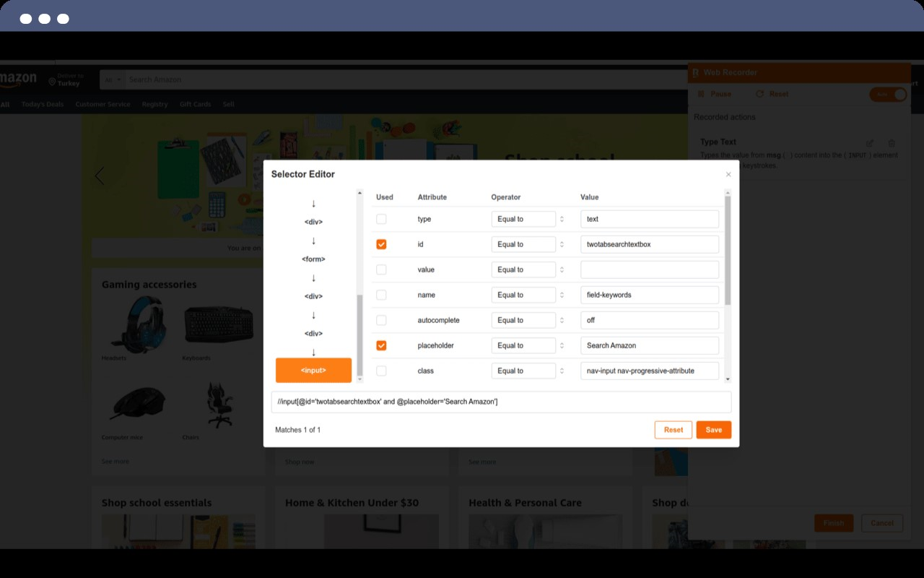Viewport: 924px width, 578px height.
Task: Open the All menu in Amazon nav
Action: tap(5, 104)
